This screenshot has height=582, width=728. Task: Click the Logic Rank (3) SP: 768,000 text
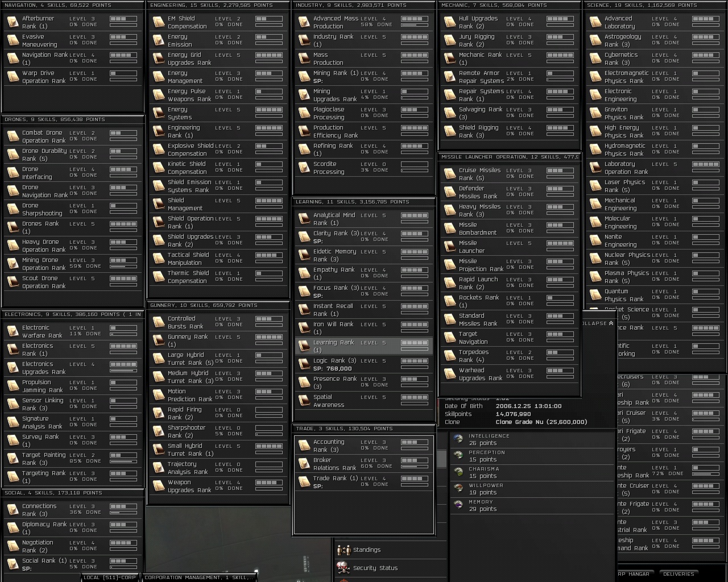point(335,364)
